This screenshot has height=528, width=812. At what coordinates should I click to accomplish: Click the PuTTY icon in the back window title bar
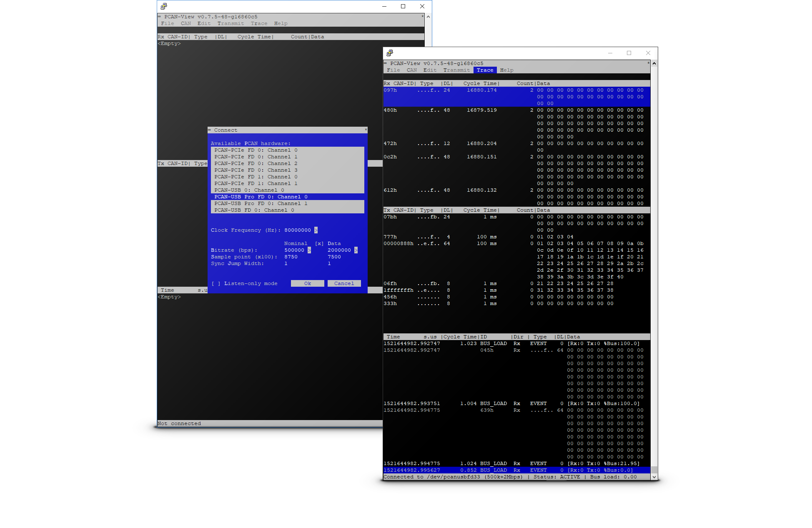[x=164, y=6]
